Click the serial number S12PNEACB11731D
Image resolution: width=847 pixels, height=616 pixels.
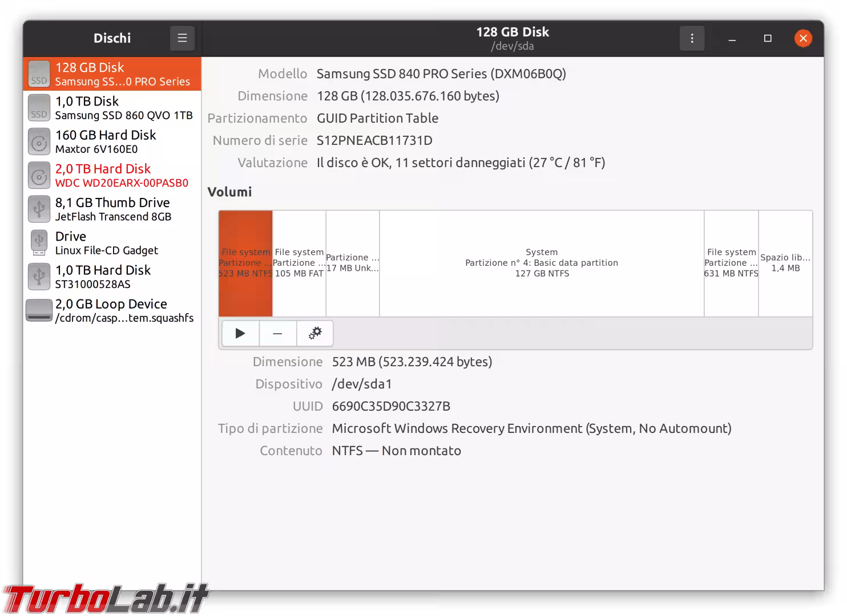pos(374,140)
